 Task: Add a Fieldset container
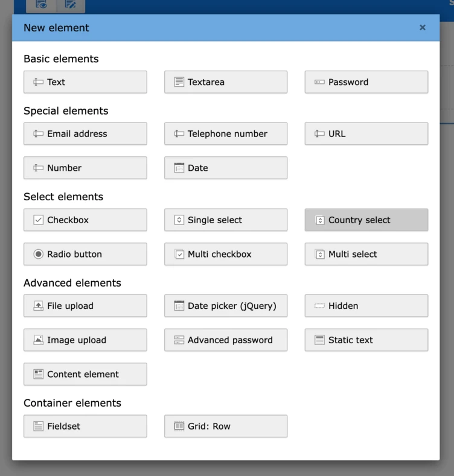coord(85,426)
